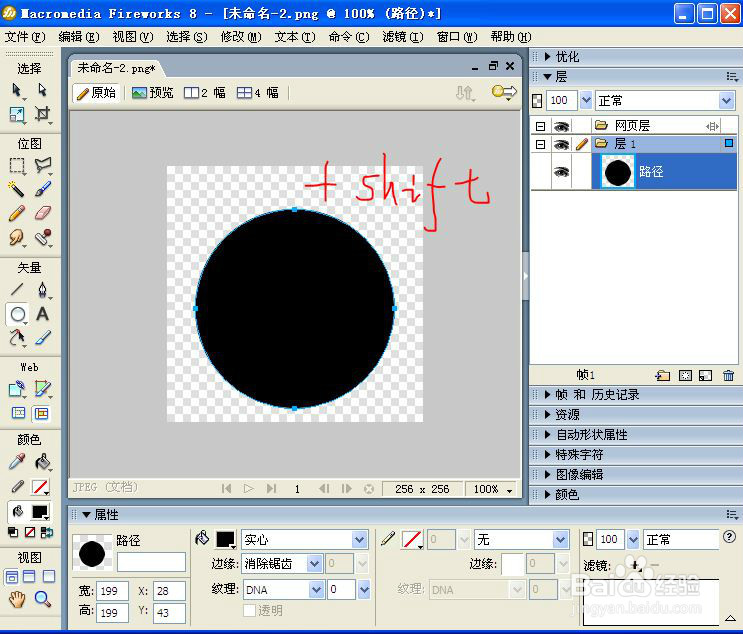Image resolution: width=743 pixels, height=634 pixels.
Task: Hide the 路径 object via eye icon
Action: [561, 172]
